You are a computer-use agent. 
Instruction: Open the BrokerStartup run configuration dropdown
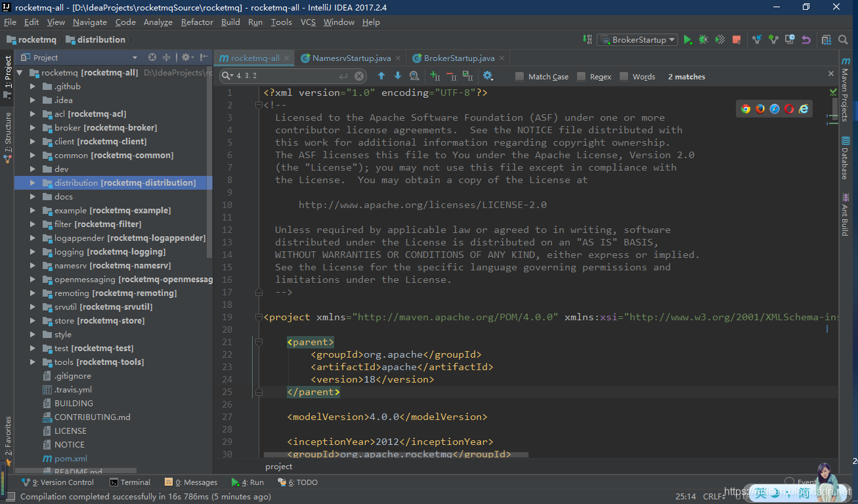point(637,40)
